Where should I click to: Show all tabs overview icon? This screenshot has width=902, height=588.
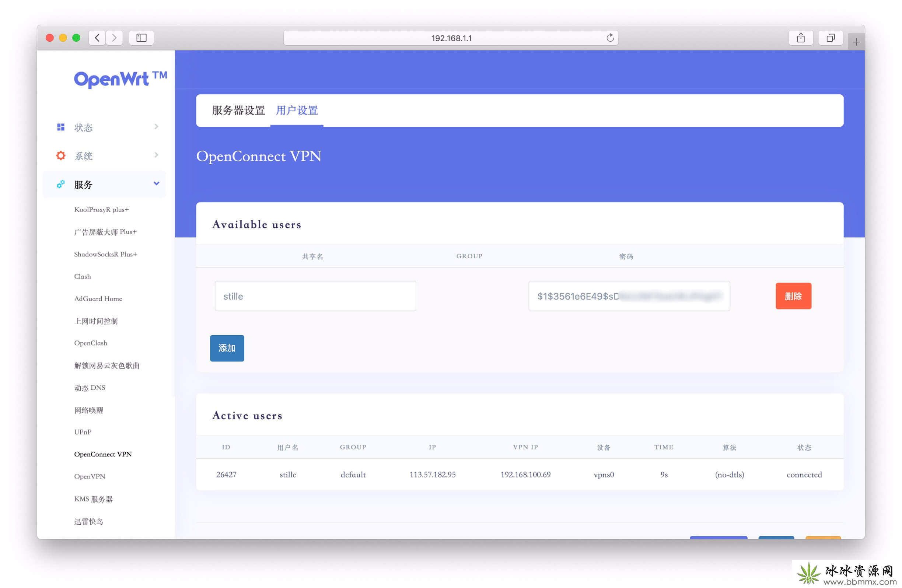click(x=831, y=38)
